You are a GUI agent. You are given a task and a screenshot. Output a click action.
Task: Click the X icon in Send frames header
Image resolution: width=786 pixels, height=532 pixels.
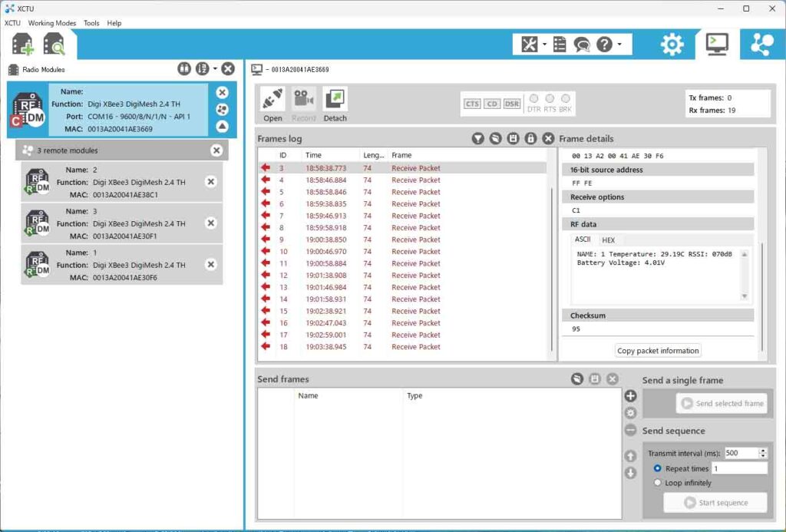tap(612, 379)
